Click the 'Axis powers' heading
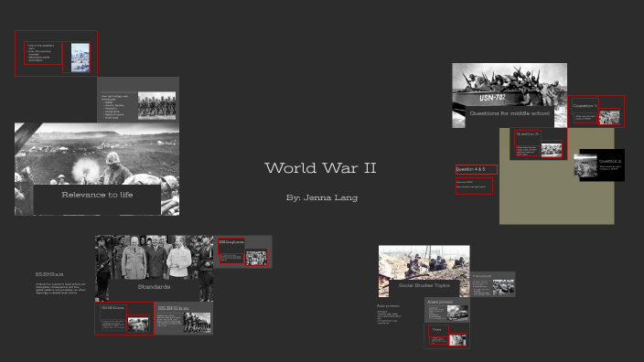Image resolution: width=644 pixels, height=362 pixels. (388, 305)
